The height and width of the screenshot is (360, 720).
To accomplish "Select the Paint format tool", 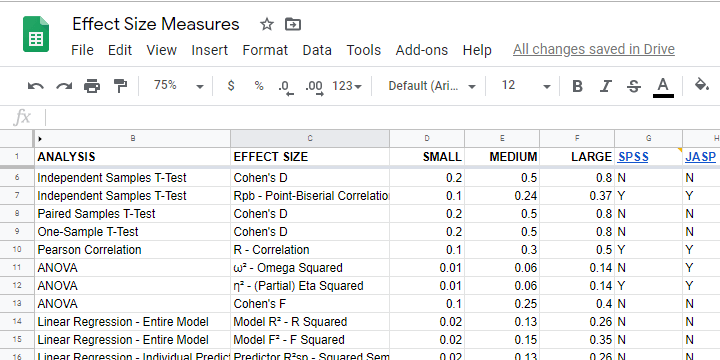I will [x=120, y=86].
